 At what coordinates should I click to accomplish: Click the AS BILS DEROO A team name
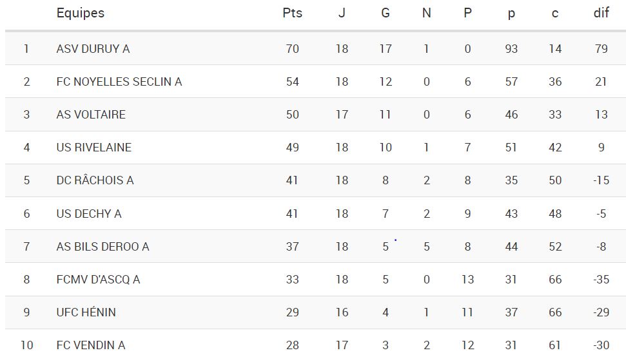[x=103, y=246]
